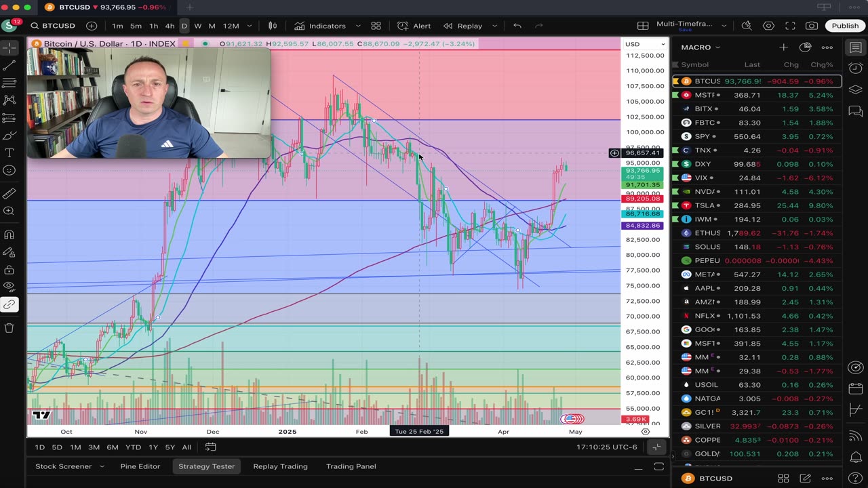This screenshot has height=488, width=868.
Task: Add symbol to watchlist plus icon
Action: coord(783,47)
